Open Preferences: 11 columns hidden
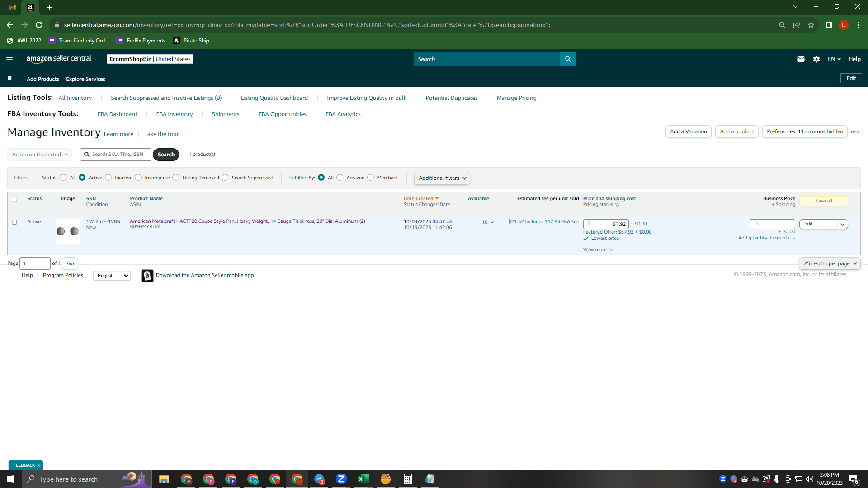The height and width of the screenshot is (488, 868). pyautogui.click(x=805, y=131)
